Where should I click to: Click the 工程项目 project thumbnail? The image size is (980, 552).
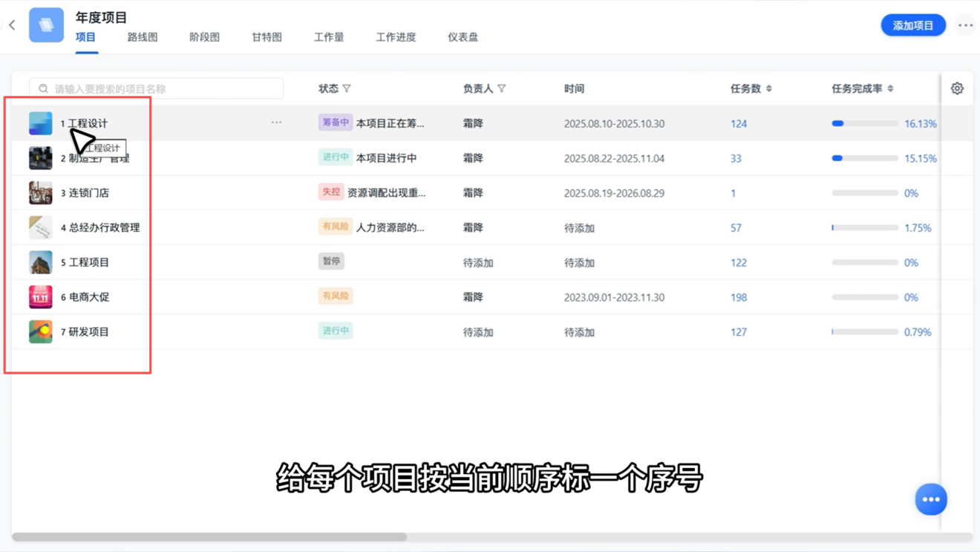(41, 262)
